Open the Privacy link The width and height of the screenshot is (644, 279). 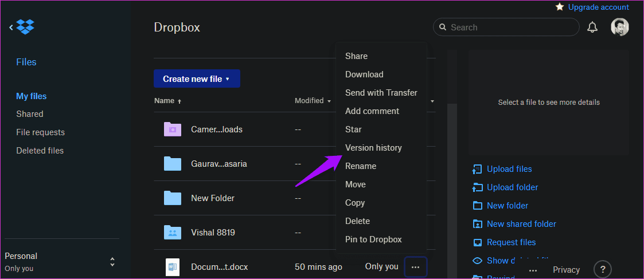pyautogui.click(x=567, y=270)
